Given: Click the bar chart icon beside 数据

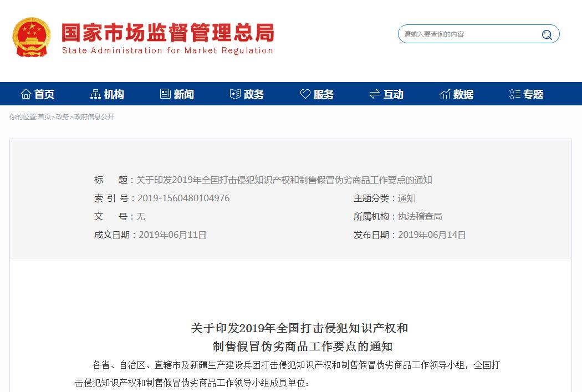Looking at the screenshot, I should click(445, 94).
